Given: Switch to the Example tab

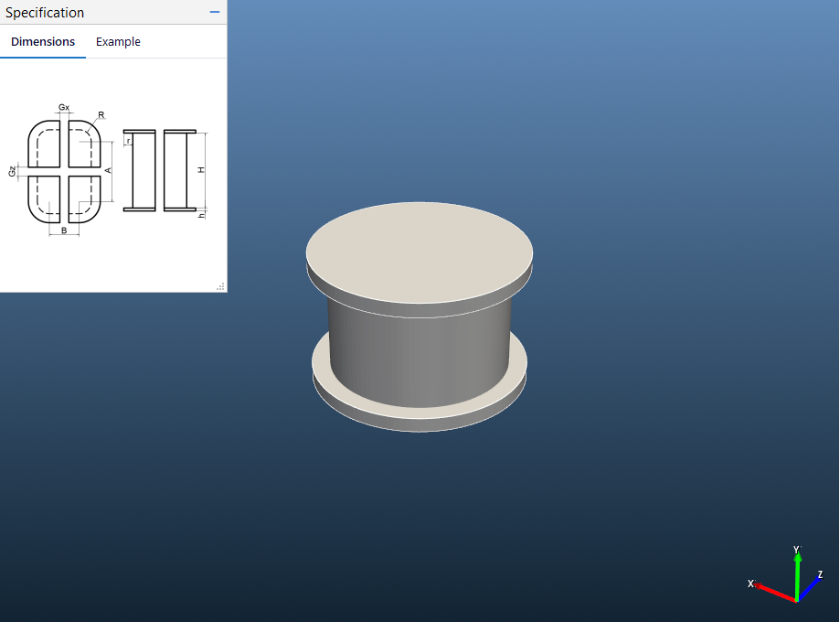Looking at the screenshot, I should pyautogui.click(x=118, y=42).
